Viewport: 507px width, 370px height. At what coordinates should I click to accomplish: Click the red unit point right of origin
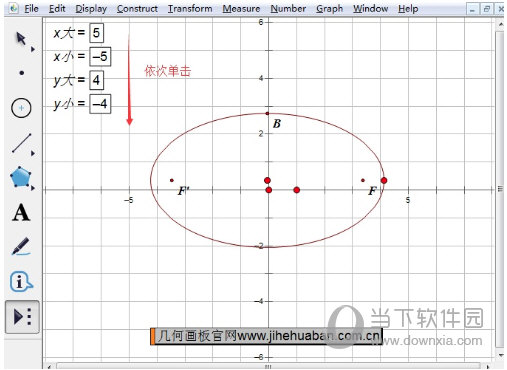[297, 190]
